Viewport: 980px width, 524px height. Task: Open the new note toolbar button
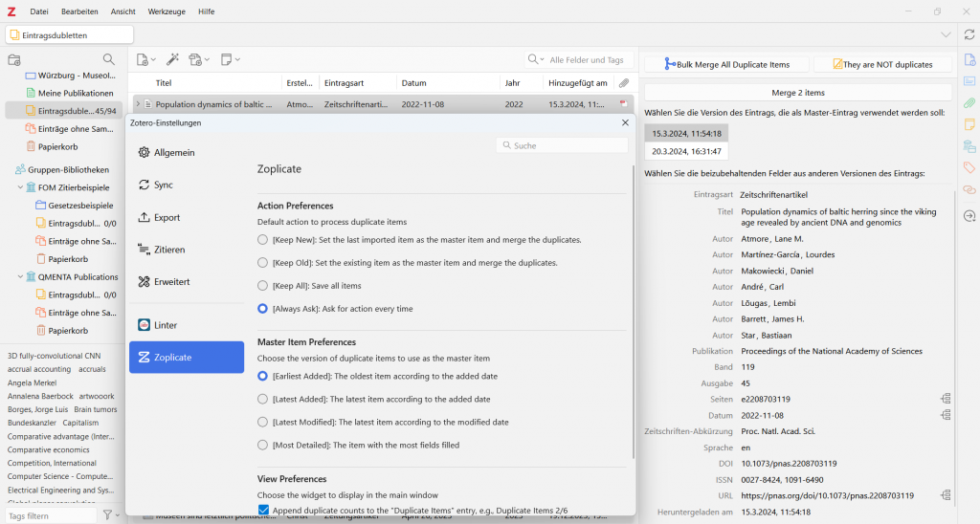[230, 59]
